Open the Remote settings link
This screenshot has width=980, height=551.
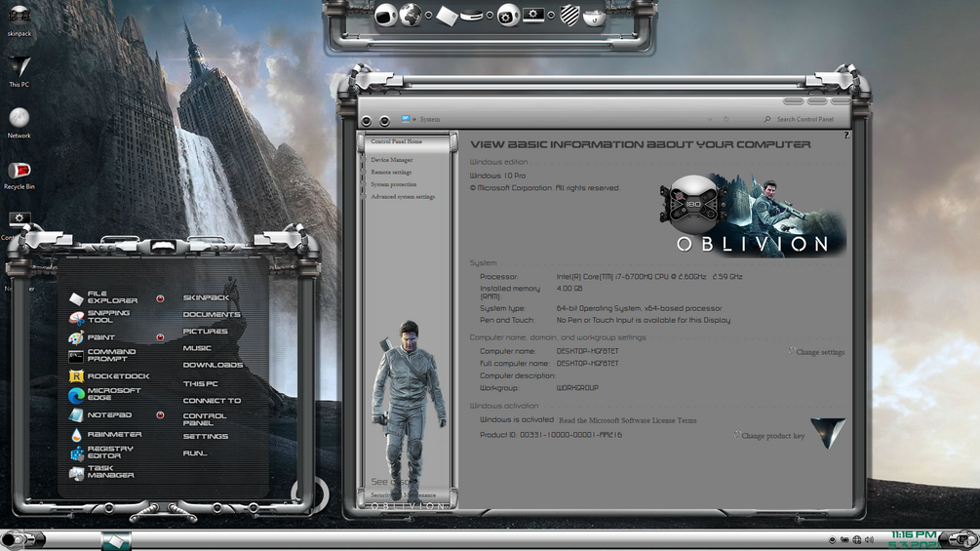click(391, 173)
